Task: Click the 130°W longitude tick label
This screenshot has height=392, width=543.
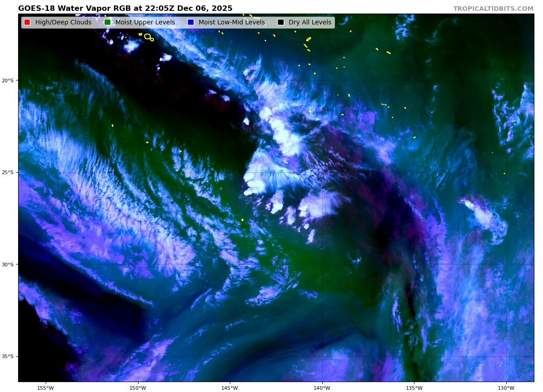Action: pos(506,387)
